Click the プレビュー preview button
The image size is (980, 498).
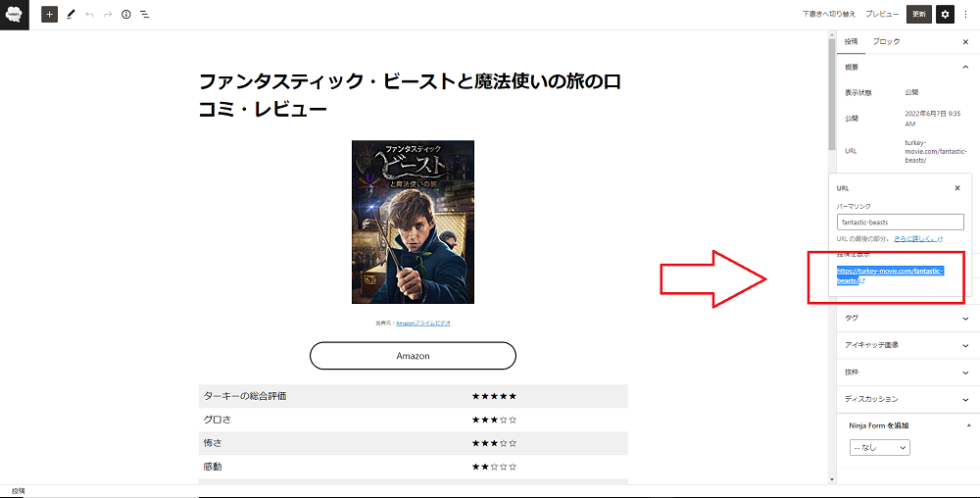882,14
